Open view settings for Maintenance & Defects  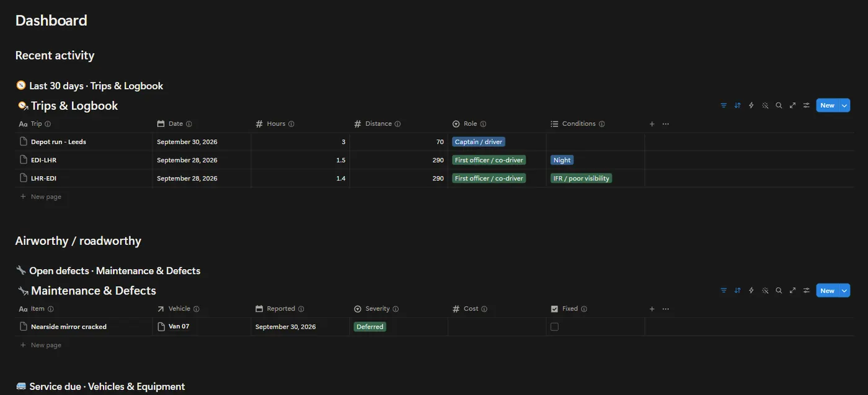click(x=806, y=290)
